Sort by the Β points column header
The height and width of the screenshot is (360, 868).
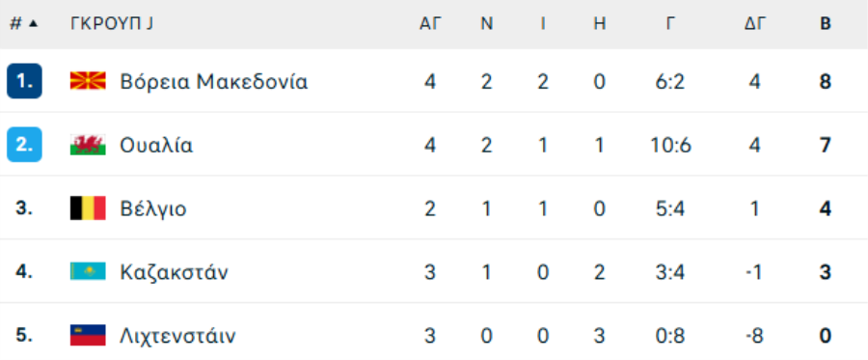[826, 23]
